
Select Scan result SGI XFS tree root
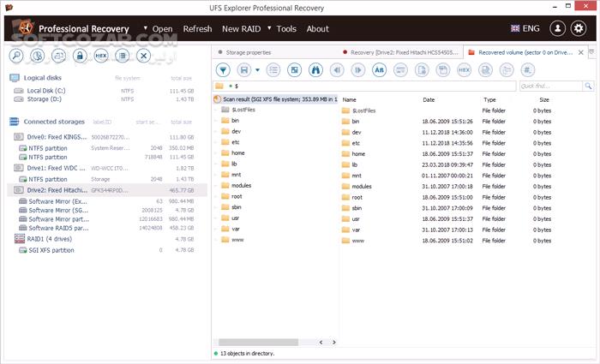(275, 99)
